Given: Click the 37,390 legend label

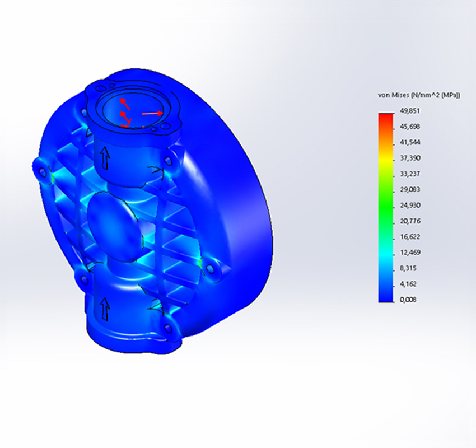Looking at the screenshot, I should point(412,158).
